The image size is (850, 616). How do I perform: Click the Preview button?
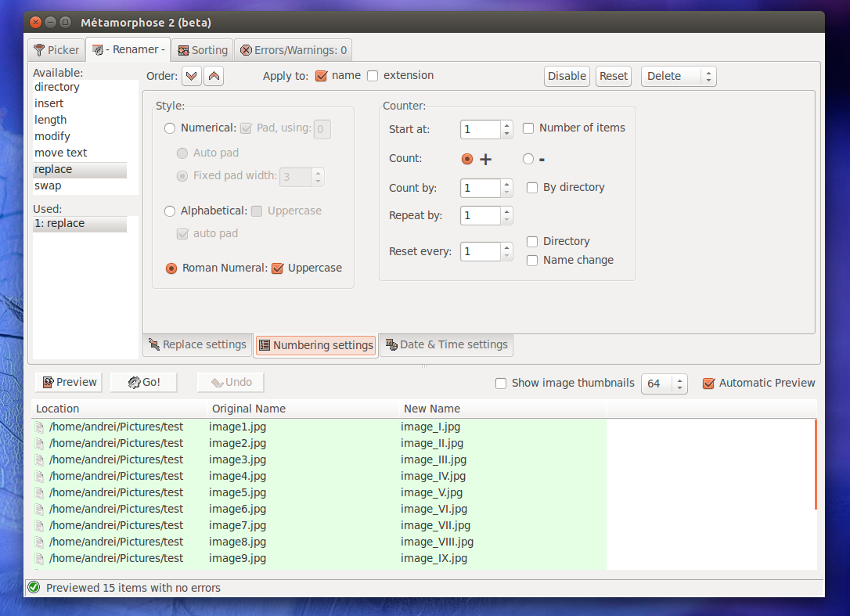(70, 382)
